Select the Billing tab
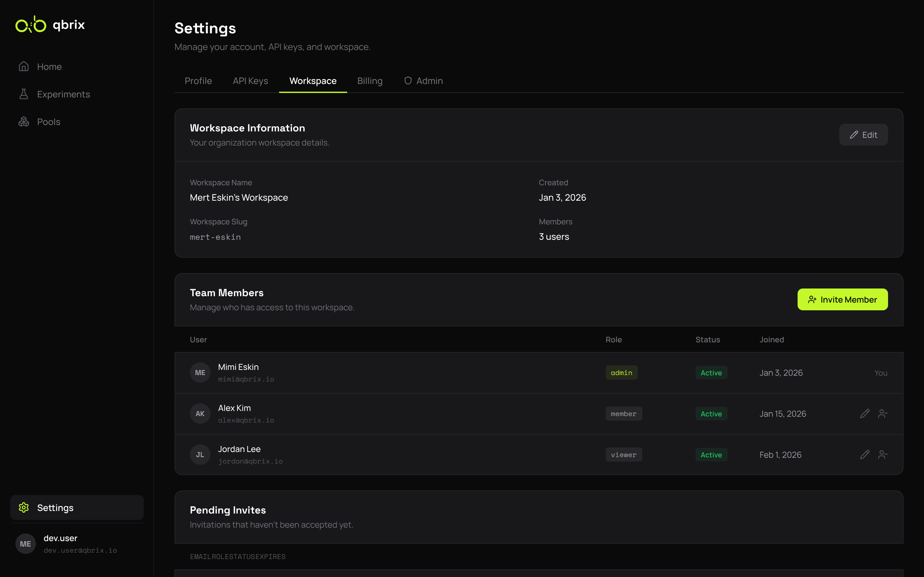 coord(370,80)
